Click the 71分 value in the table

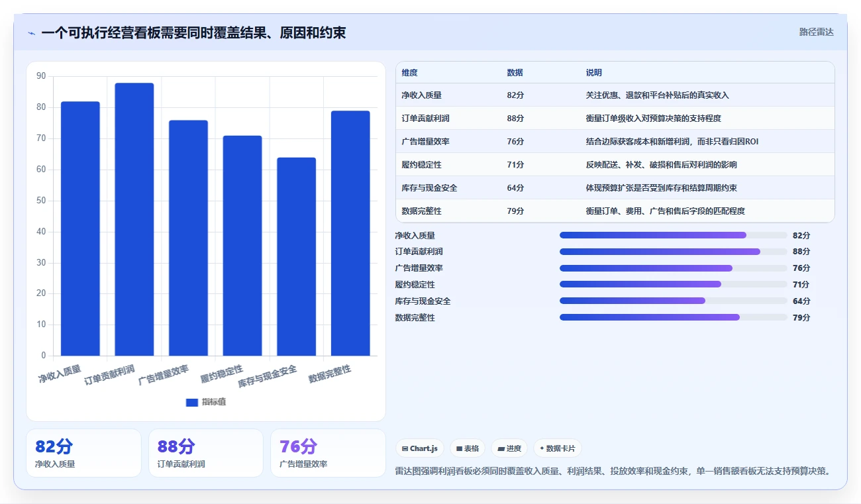point(515,165)
